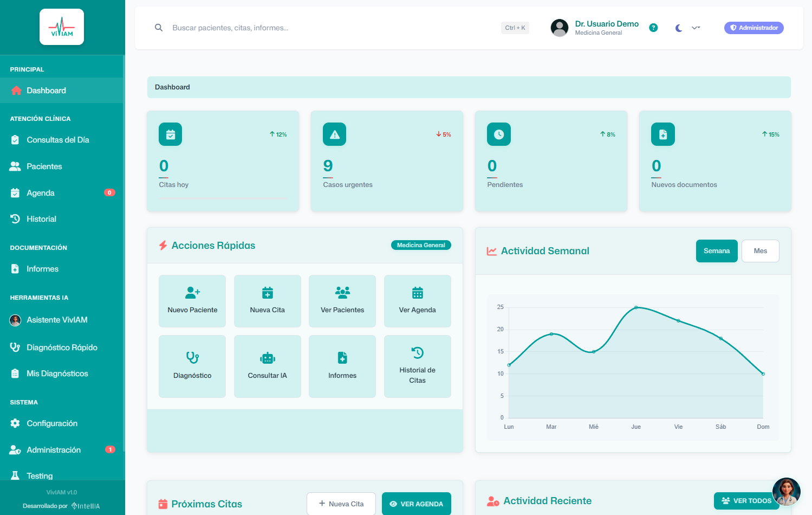This screenshot has width=812, height=515.
Task: Select the Nueva Cita quick action icon
Action: 267,293
